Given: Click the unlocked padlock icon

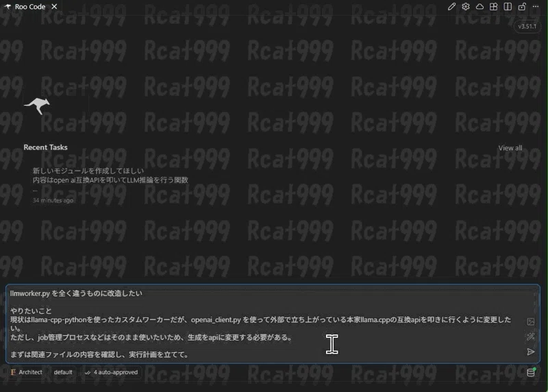Looking at the screenshot, I should pos(522,7).
